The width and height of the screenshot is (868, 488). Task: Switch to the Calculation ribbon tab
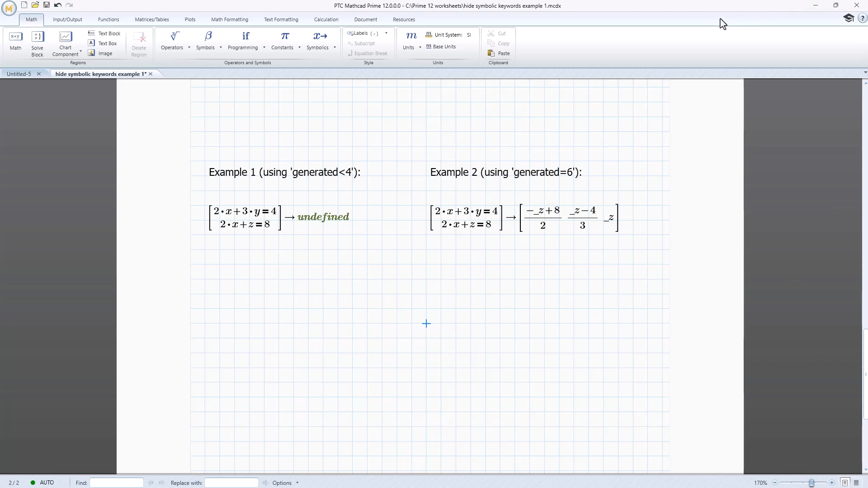click(326, 19)
